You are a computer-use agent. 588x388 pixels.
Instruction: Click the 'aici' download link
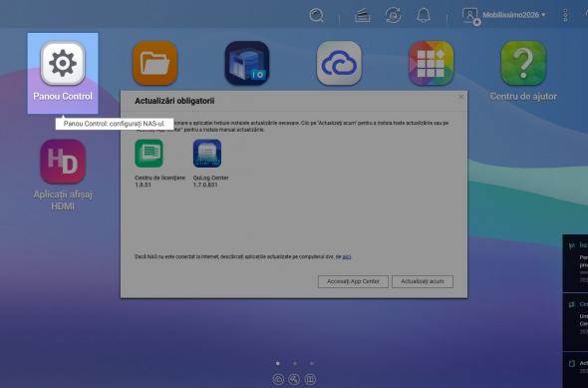tap(347, 256)
